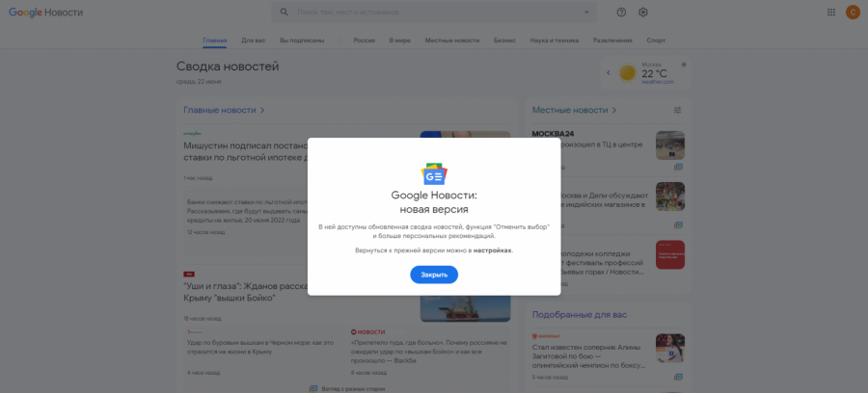868x393 pixels.
Task: Click the red фестиваль профессий thumbnail
Action: (x=670, y=255)
